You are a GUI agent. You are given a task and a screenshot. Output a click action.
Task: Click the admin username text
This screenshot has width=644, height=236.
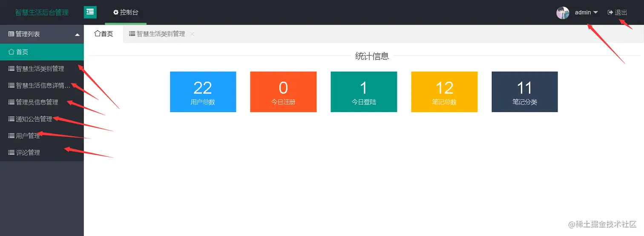coord(583,12)
